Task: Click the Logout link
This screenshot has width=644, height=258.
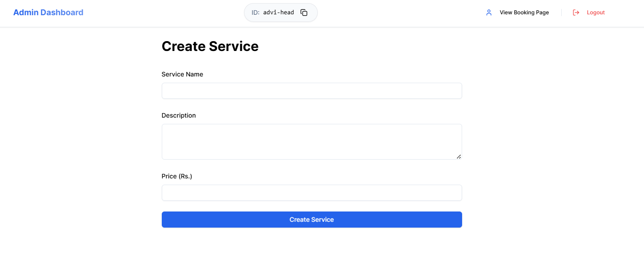Action: coord(596,13)
